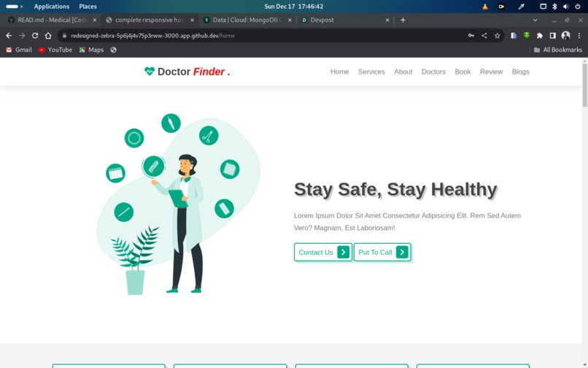Click the screen recorder tray icon
The height and width of the screenshot is (368, 588).
point(501,7)
